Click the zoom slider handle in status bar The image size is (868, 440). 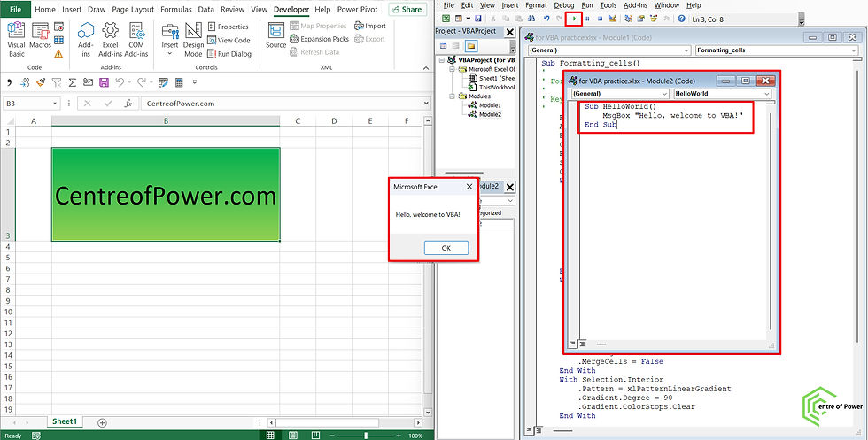click(x=366, y=436)
